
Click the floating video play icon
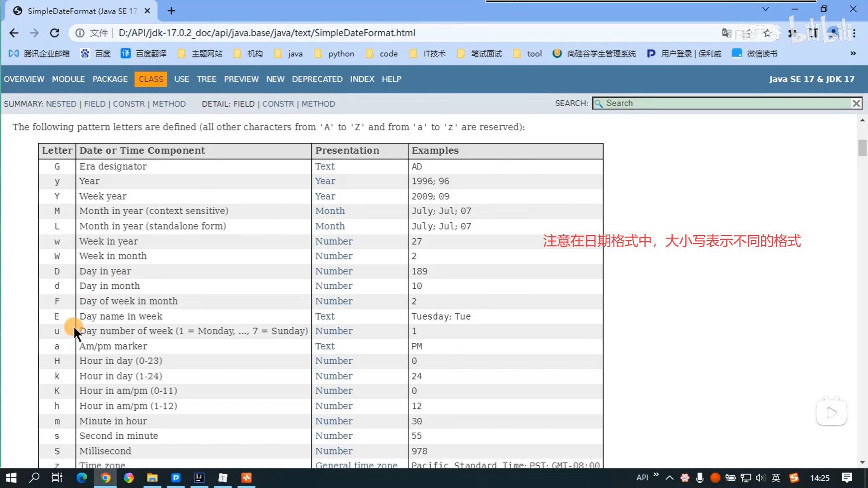pos(831,413)
